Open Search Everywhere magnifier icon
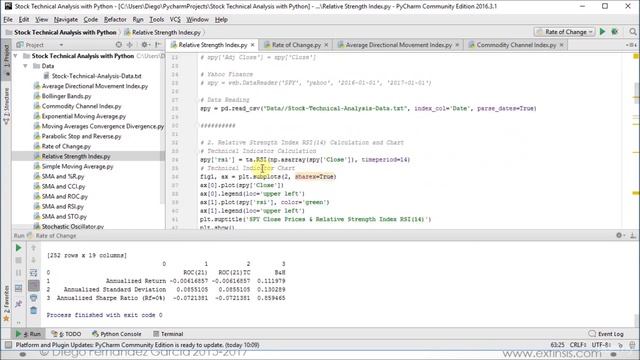Screen dimensions: 640x360 click(x=633, y=32)
